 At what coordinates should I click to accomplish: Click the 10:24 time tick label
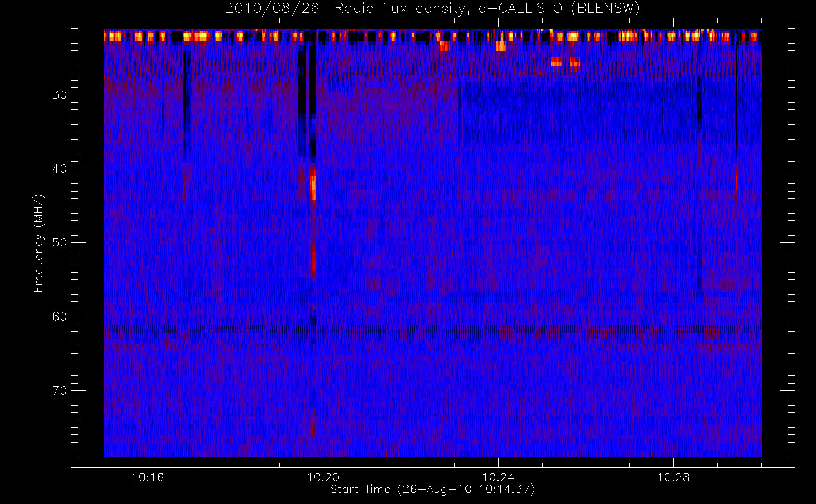point(498,477)
